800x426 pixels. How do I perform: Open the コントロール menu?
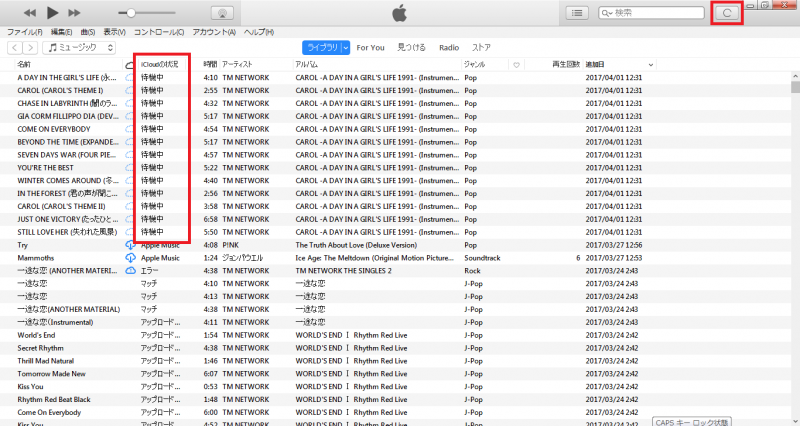pyautogui.click(x=159, y=32)
